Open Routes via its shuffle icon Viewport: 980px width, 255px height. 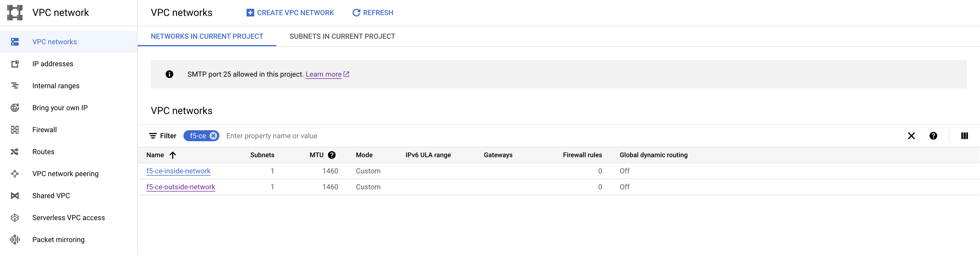pyautogui.click(x=15, y=152)
